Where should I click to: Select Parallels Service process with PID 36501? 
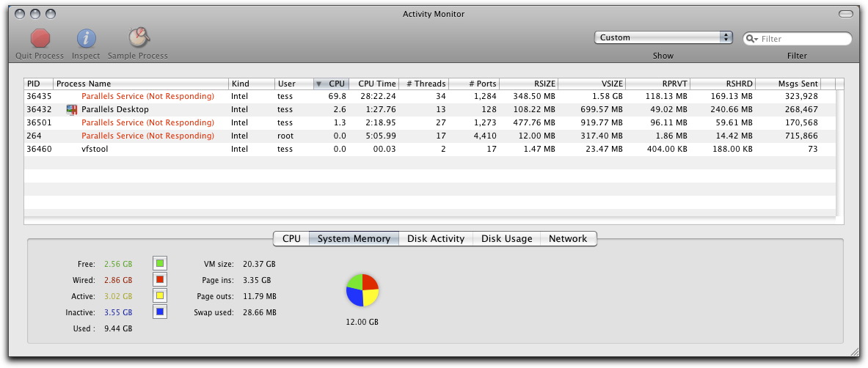(429, 123)
